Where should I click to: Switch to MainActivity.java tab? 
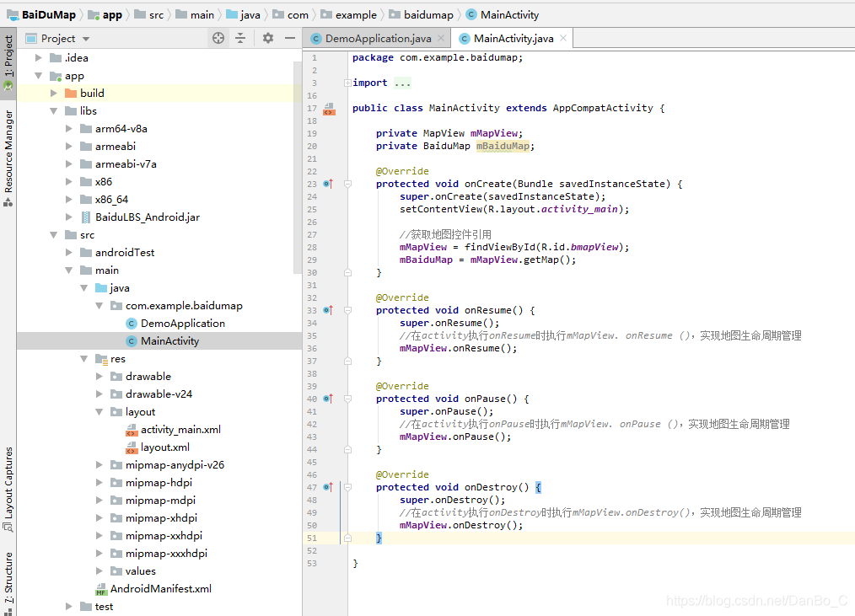point(514,38)
